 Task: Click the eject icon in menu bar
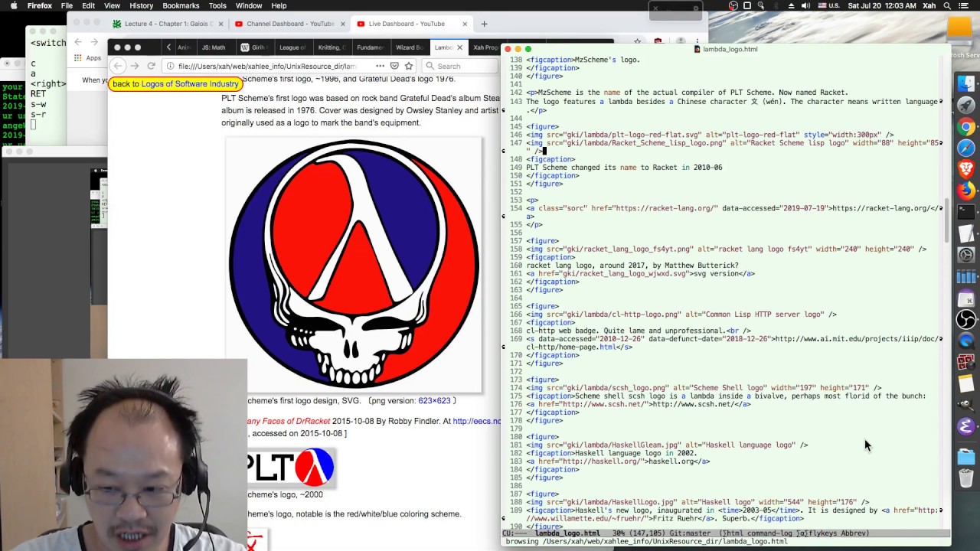791,6
